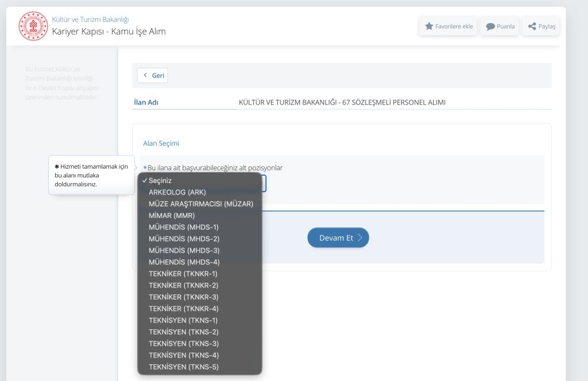
Task: Click the Kültür ve Turizm Bakanlığı logo
Action: click(33, 26)
